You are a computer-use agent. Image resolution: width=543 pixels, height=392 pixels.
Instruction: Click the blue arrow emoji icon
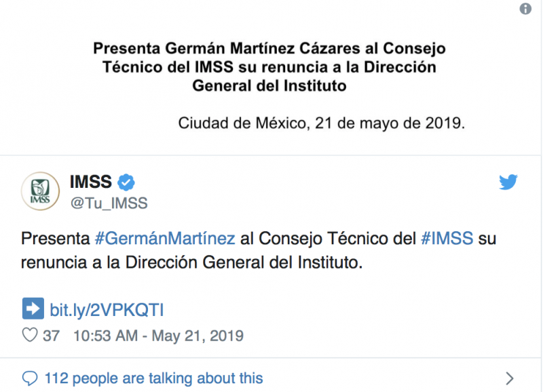point(33,309)
